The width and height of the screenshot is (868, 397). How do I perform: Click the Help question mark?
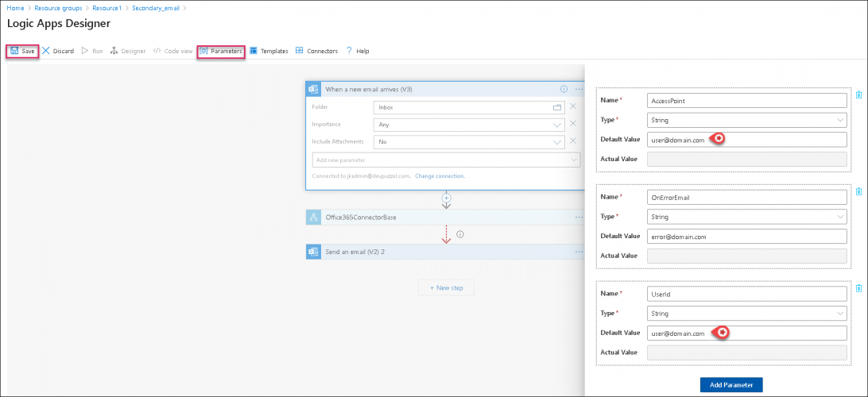pos(349,51)
